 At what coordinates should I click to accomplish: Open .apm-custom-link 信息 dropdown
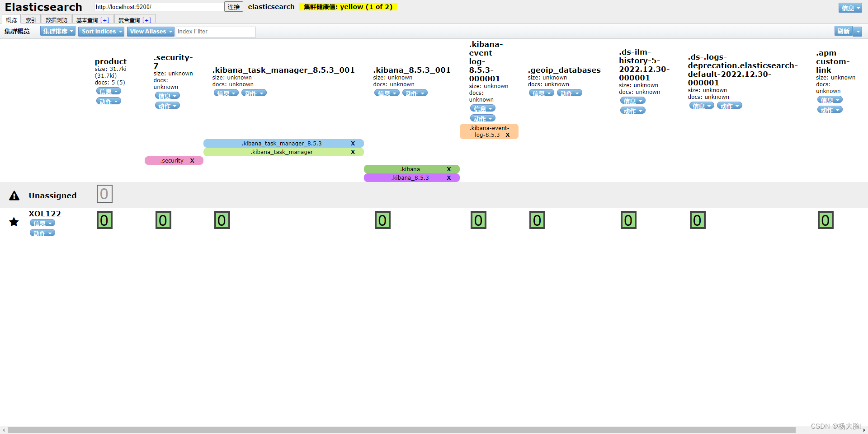(x=830, y=100)
